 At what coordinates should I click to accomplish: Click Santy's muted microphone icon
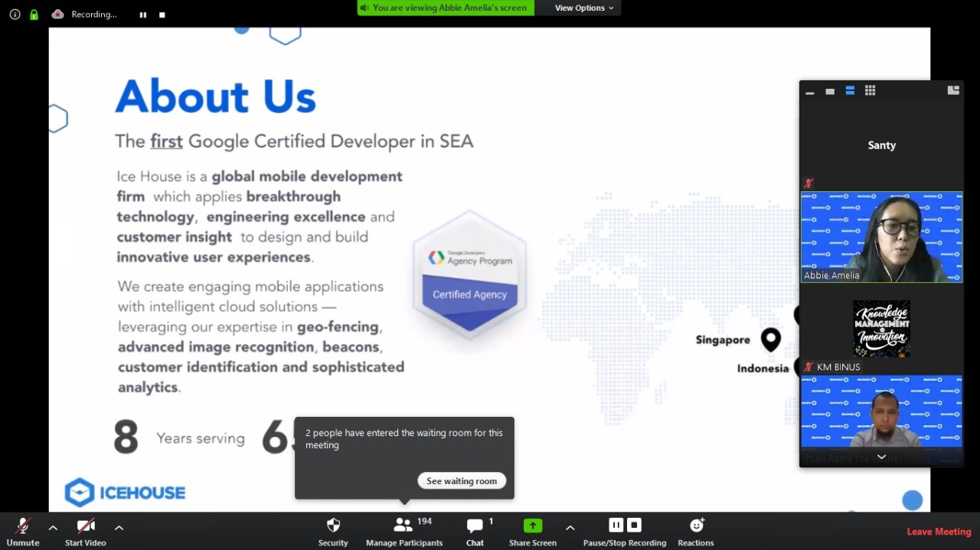click(808, 184)
